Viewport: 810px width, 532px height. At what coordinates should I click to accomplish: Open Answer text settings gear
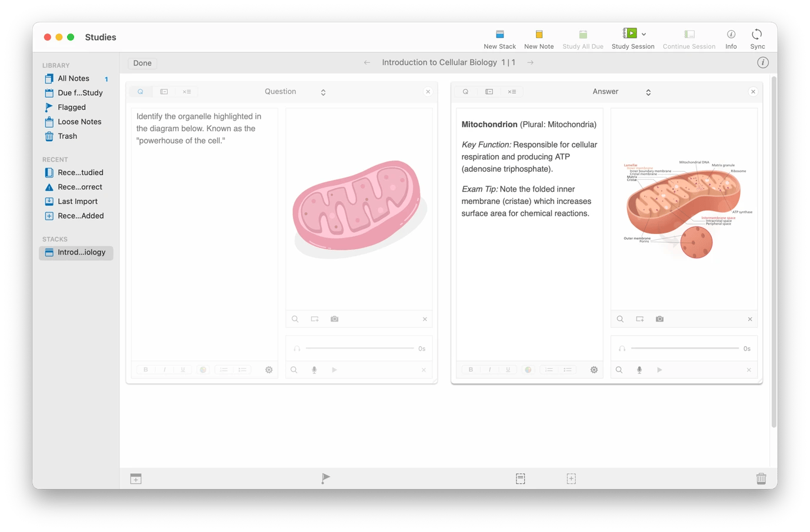tap(594, 370)
